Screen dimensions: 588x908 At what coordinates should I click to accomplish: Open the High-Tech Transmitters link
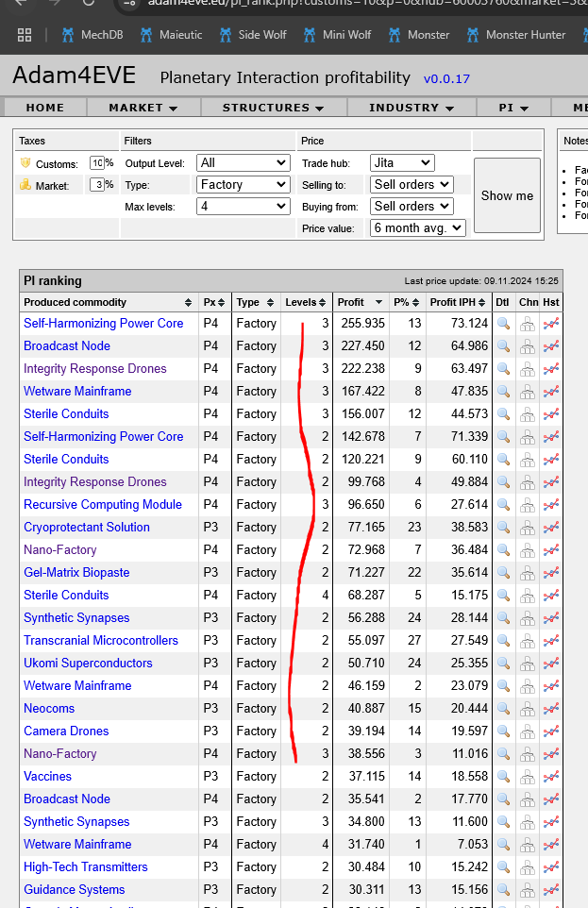click(x=86, y=866)
